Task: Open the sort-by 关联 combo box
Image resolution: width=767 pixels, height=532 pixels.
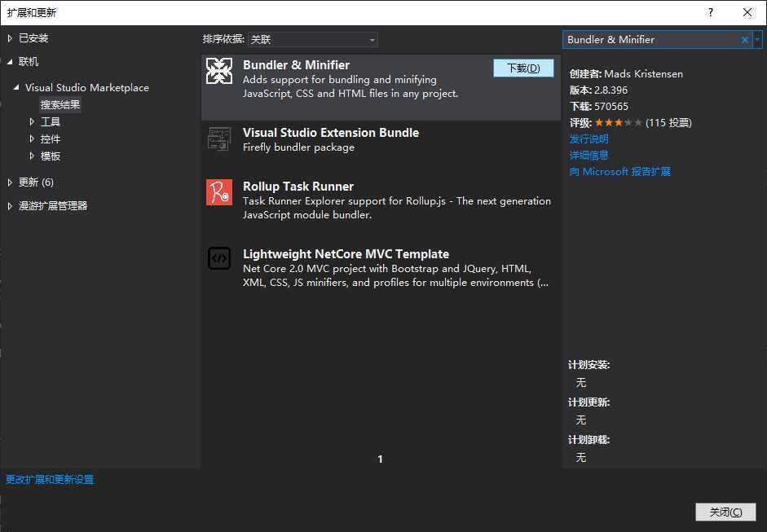Action: pos(313,40)
